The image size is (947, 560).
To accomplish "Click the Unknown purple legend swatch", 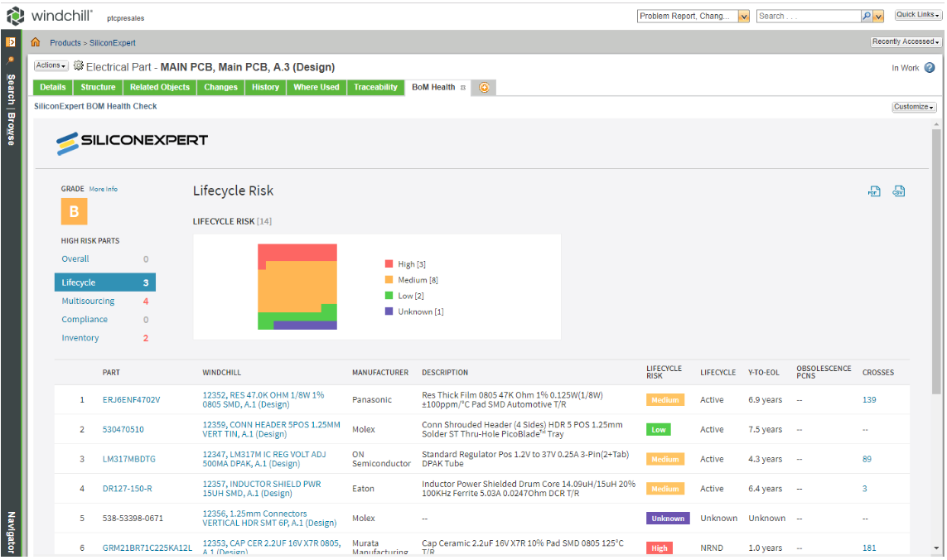I will [x=389, y=311].
